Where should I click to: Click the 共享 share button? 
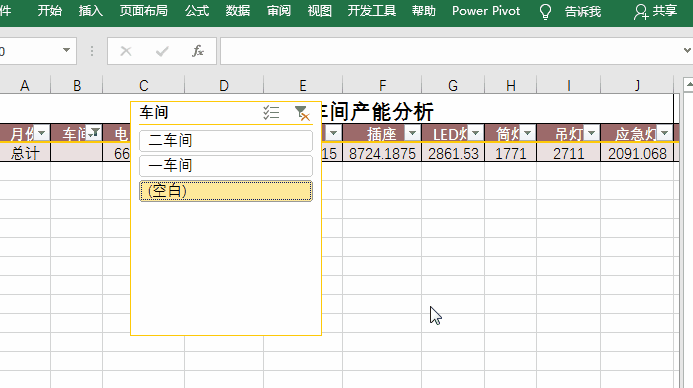point(655,11)
